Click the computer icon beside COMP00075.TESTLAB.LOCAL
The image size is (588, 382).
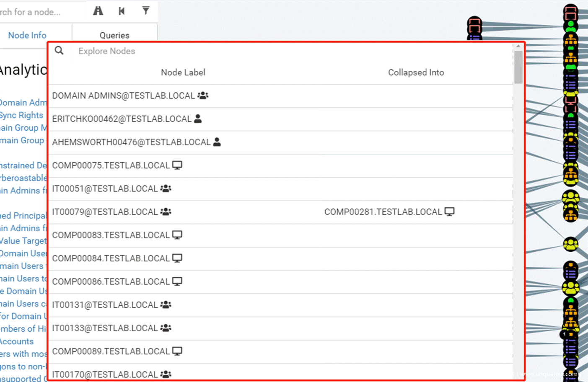tap(177, 165)
